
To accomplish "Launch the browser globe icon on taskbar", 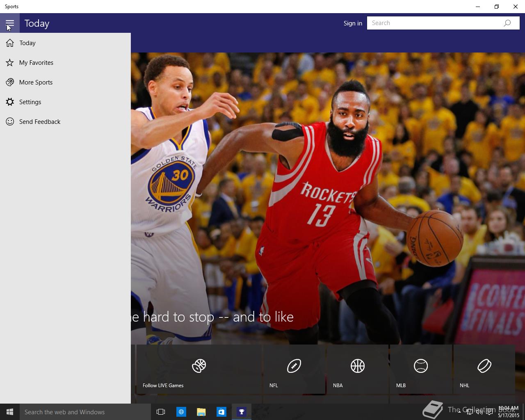I will 181,412.
